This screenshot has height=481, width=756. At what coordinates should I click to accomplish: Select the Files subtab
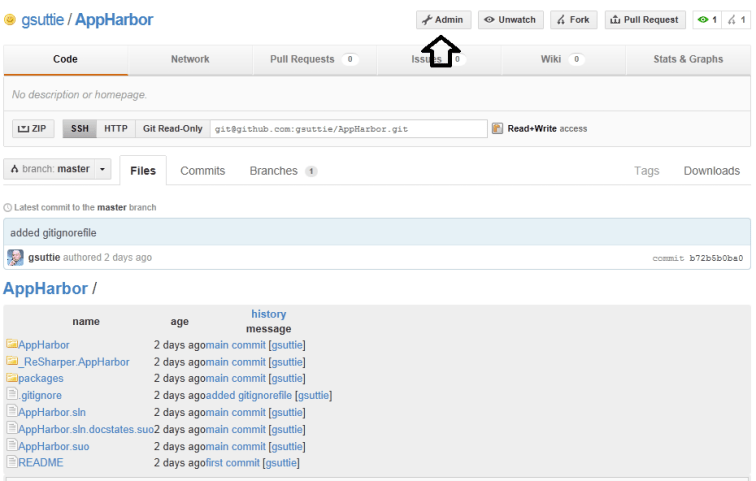coord(143,171)
